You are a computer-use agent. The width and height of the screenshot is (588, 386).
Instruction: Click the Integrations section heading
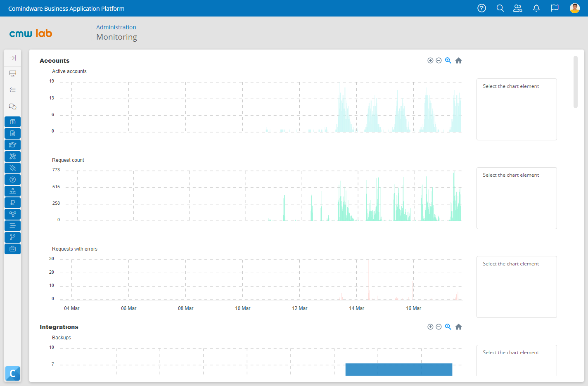click(59, 327)
